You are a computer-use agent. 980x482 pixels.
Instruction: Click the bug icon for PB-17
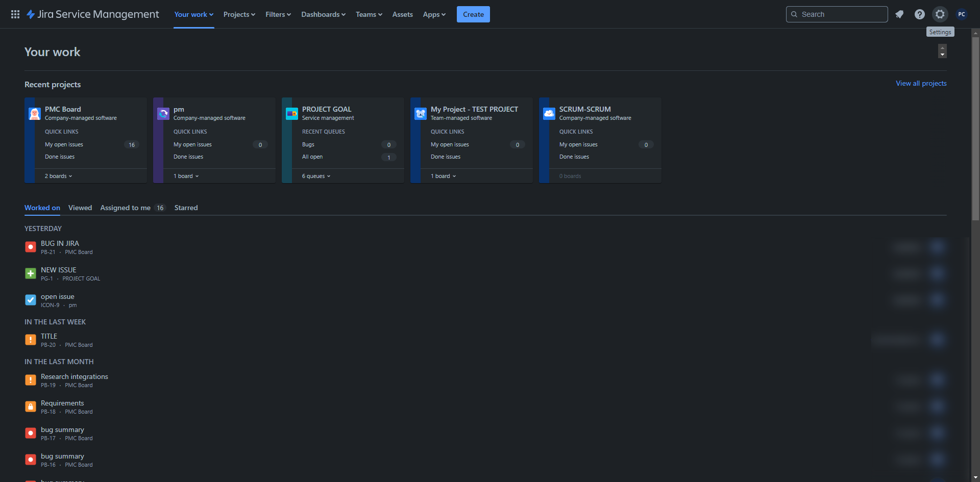pos(31,434)
